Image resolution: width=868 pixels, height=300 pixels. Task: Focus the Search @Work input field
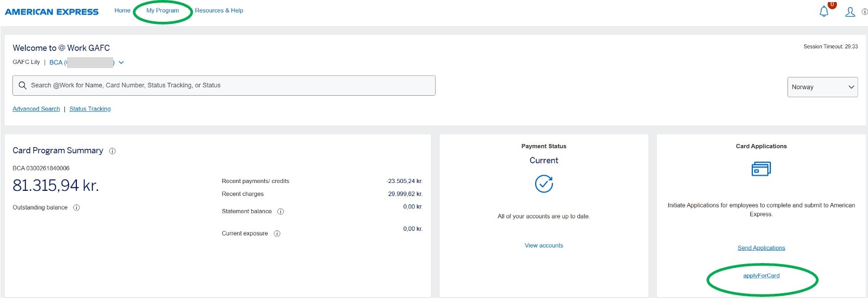tap(228, 85)
